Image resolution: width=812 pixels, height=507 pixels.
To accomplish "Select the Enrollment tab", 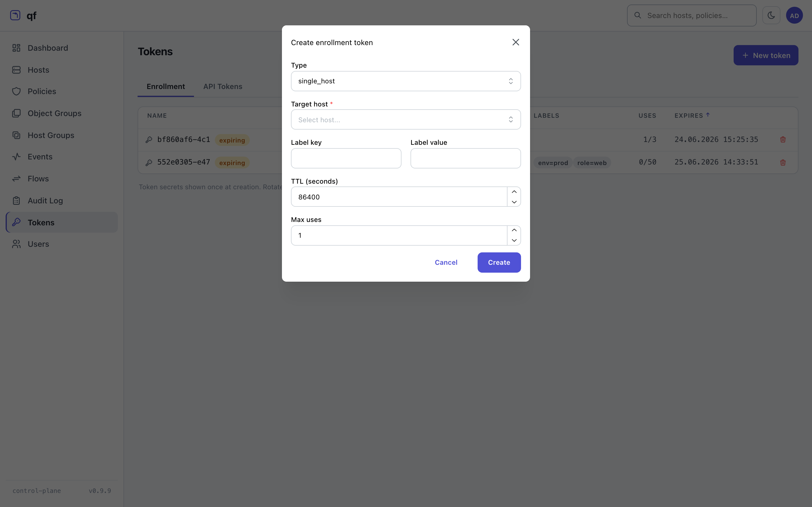I will [166, 86].
